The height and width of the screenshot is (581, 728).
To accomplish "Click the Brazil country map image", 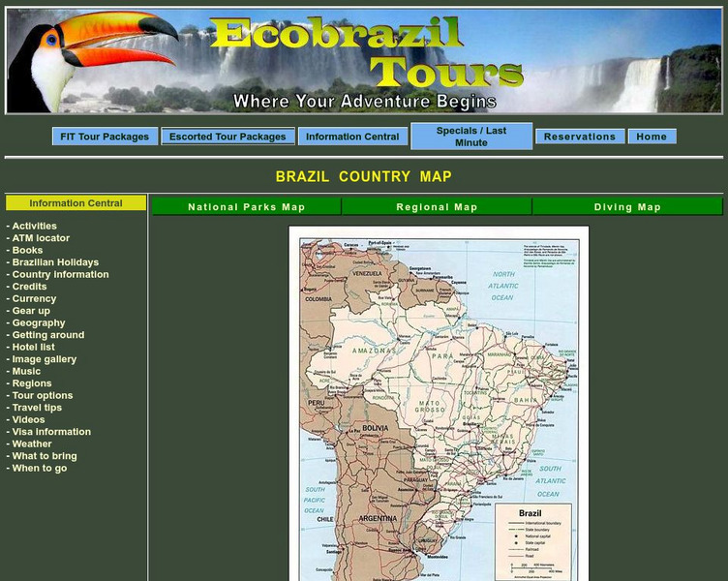I will click(x=439, y=404).
